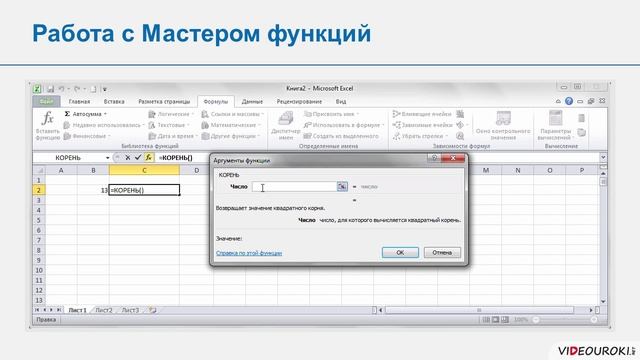Viewport: 640px width, 360px height.
Task: Switch to the Вставка tab
Action: point(114,101)
